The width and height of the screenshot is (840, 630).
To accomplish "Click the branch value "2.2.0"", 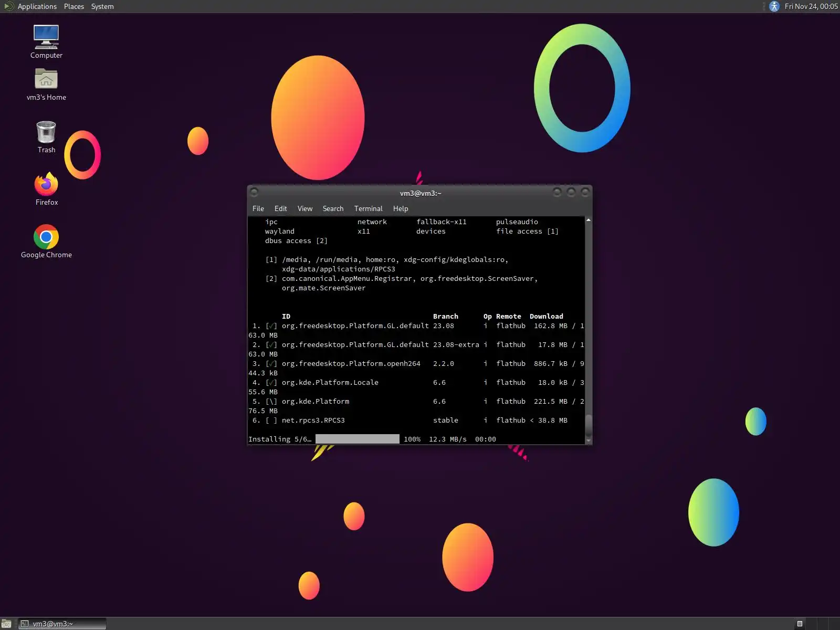I will pyautogui.click(x=444, y=363).
